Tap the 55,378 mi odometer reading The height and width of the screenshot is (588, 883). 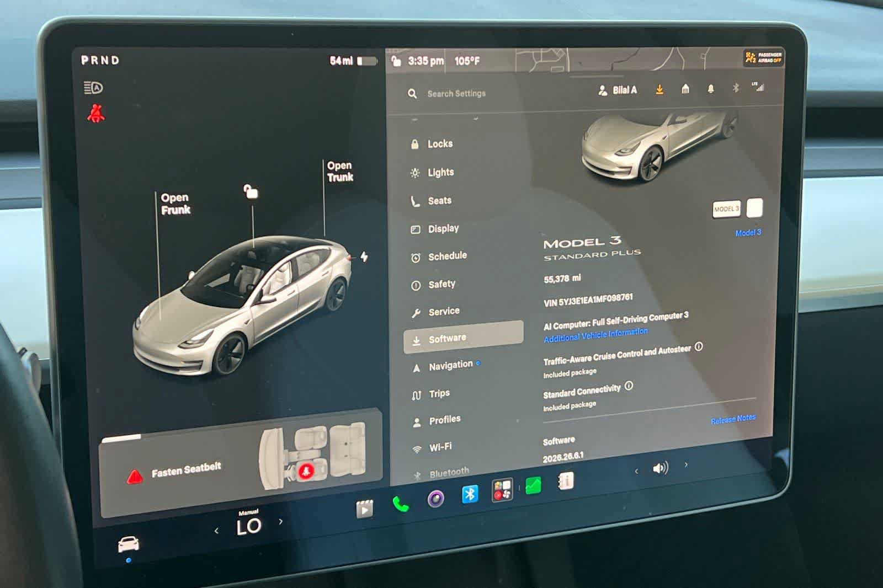(562, 279)
